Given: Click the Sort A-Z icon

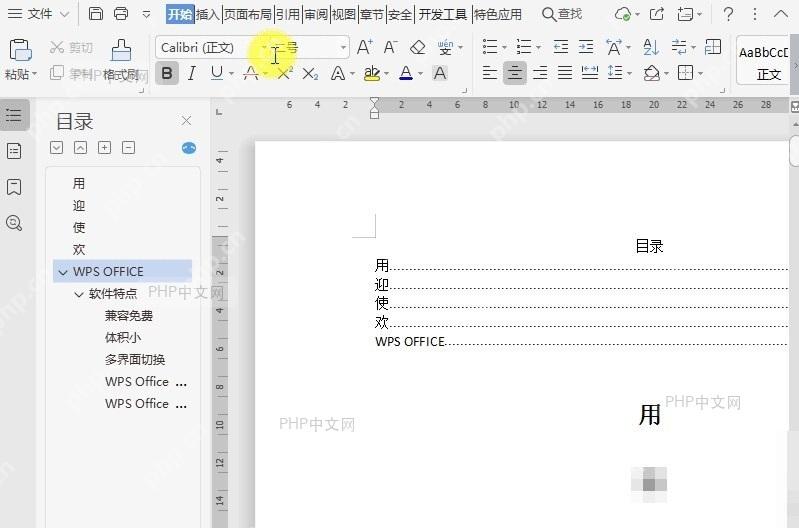Looking at the screenshot, I should (x=651, y=47).
